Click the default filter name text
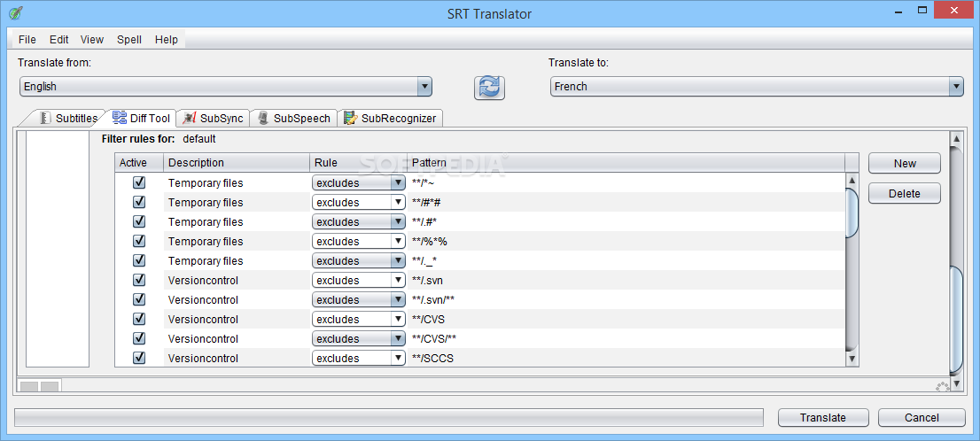Screen dimensions: 980x441 coord(198,139)
